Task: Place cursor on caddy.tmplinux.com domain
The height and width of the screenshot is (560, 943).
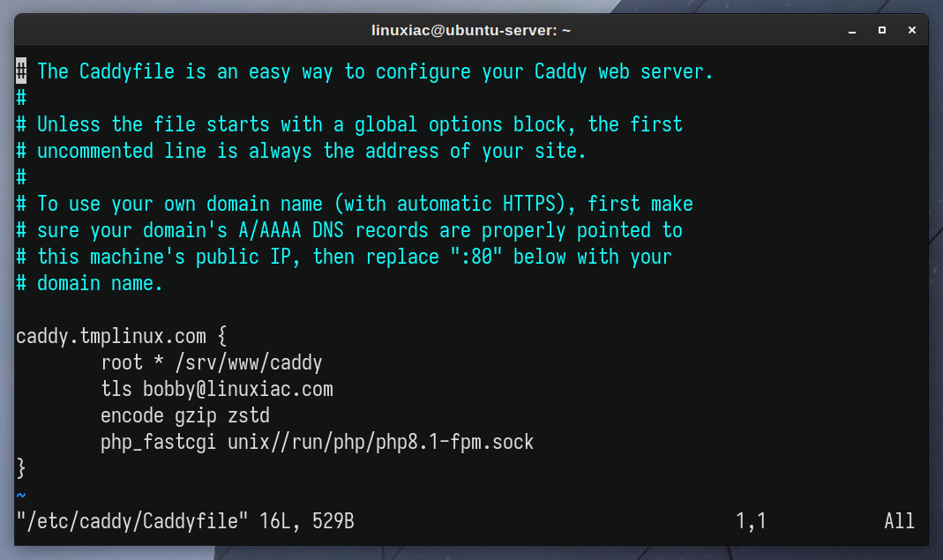Action: point(110,336)
